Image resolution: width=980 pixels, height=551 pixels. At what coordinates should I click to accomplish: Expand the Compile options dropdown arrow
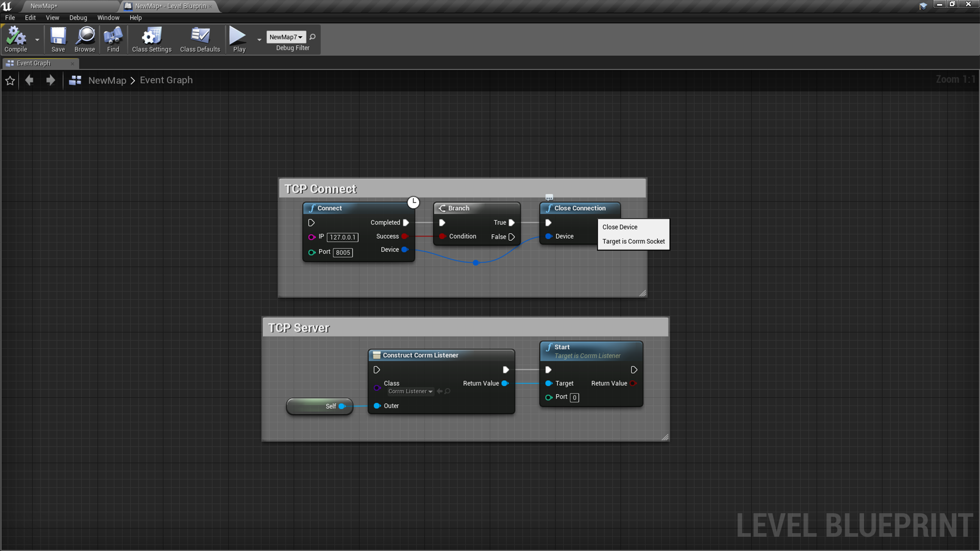coord(37,39)
